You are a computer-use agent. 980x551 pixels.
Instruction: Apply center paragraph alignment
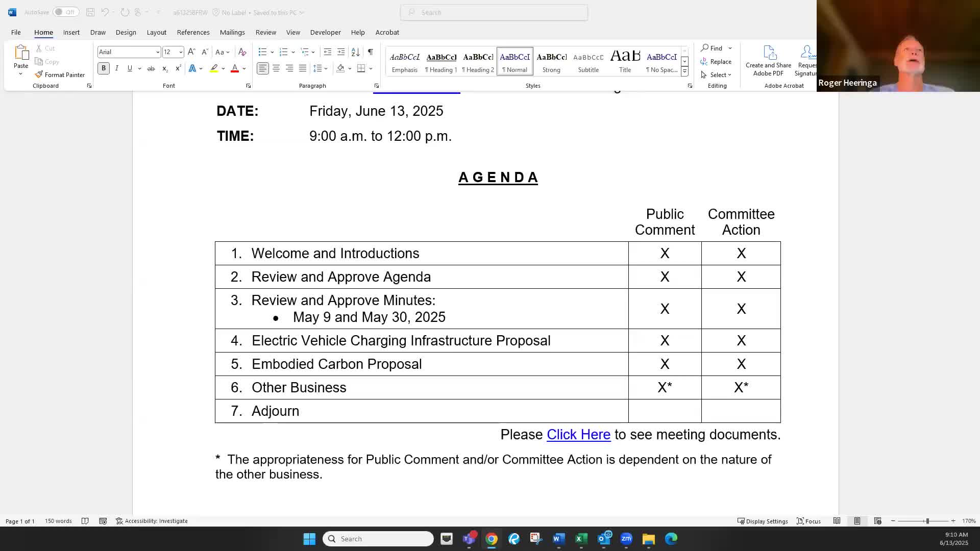[276, 68]
